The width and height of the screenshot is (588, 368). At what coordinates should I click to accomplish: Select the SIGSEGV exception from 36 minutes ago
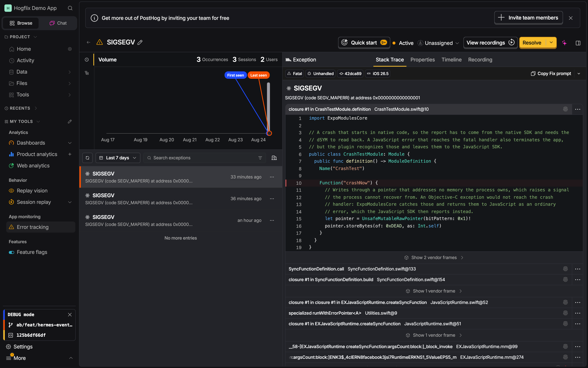point(181,199)
